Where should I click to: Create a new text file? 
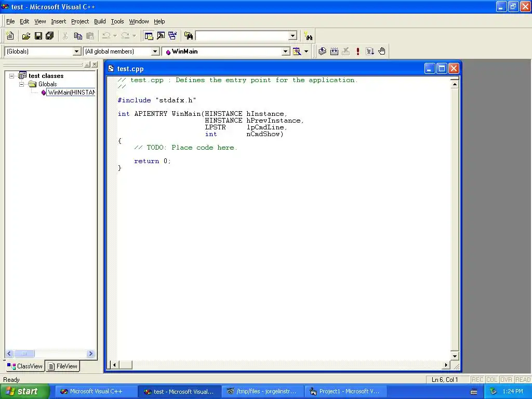[x=10, y=36]
